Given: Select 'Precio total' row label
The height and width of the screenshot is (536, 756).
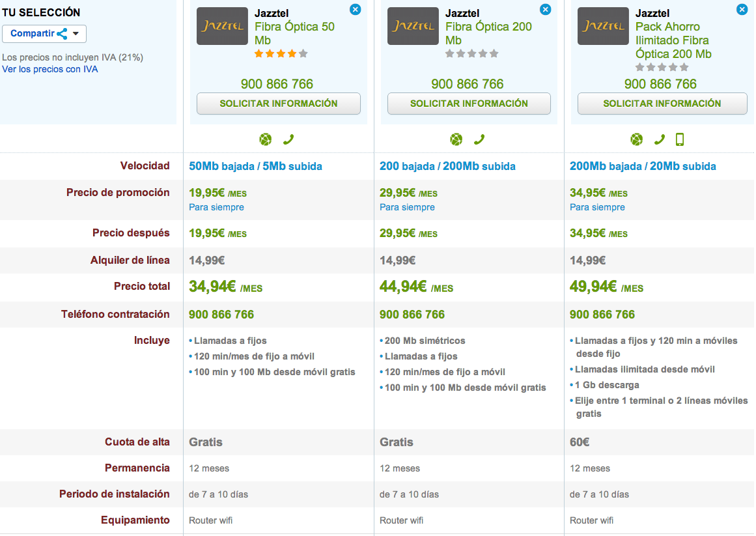Looking at the screenshot, I should 142,287.
